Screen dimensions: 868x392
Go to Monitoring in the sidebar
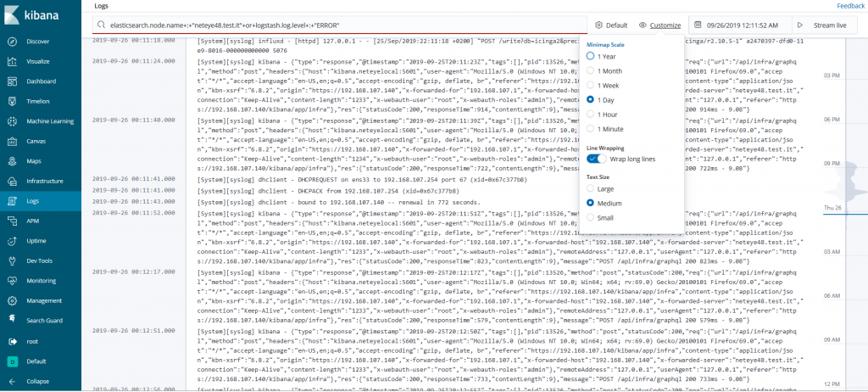[41, 281]
